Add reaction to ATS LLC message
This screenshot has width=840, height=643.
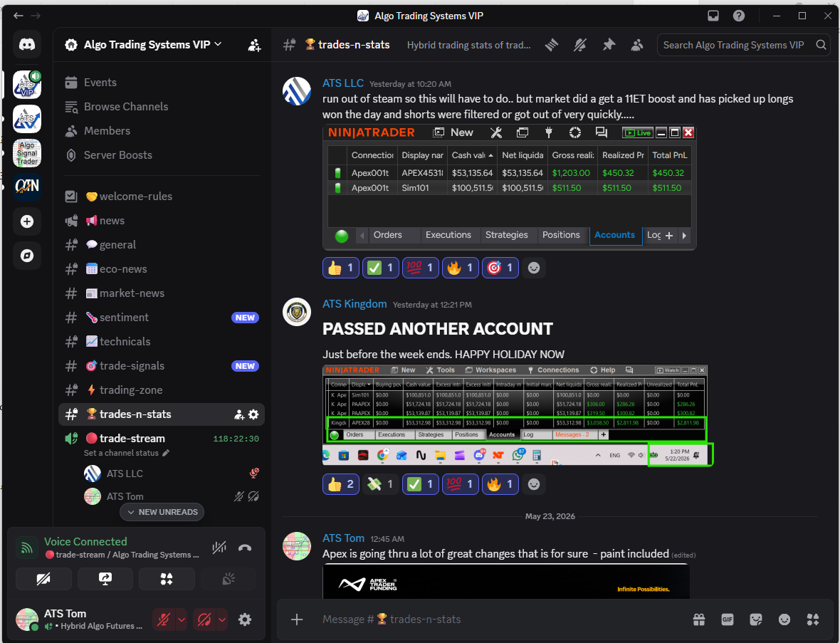pyautogui.click(x=534, y=268)
